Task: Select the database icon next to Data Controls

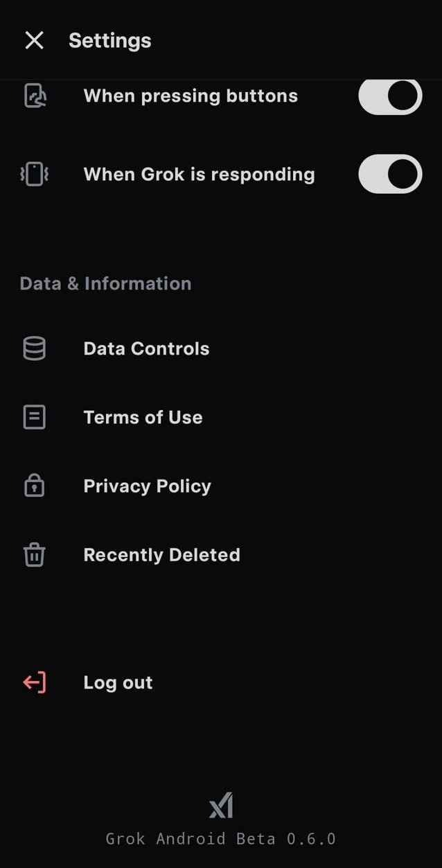Action: pyautogui.click(x=33, y=348)
